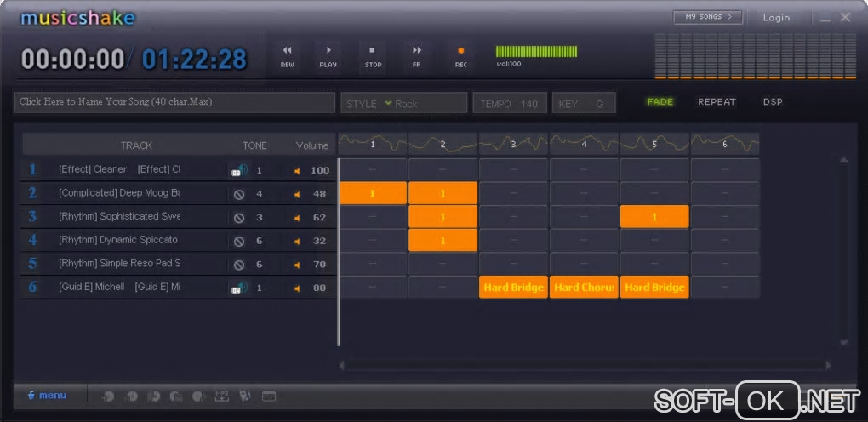This screenshot has width=868, height=422.
Task: Click the MP3 download icon in bottom toolbar
Action: coord(222,396)
